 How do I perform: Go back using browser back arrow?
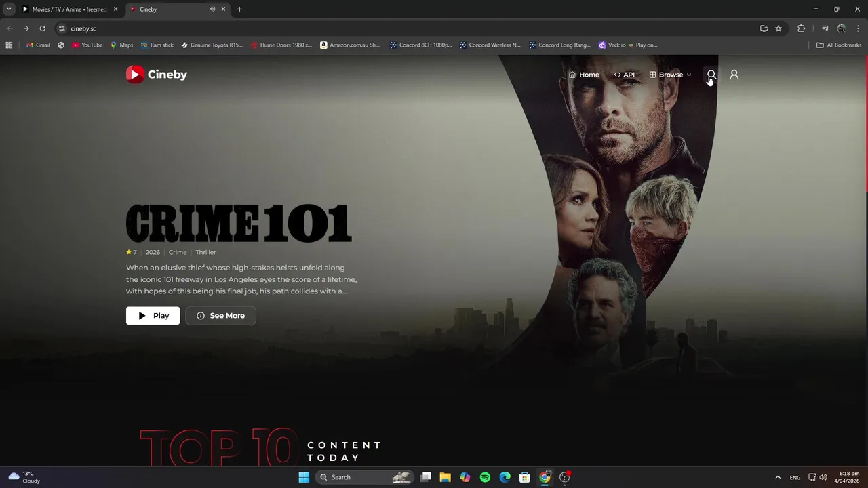(x=9, y=28)
